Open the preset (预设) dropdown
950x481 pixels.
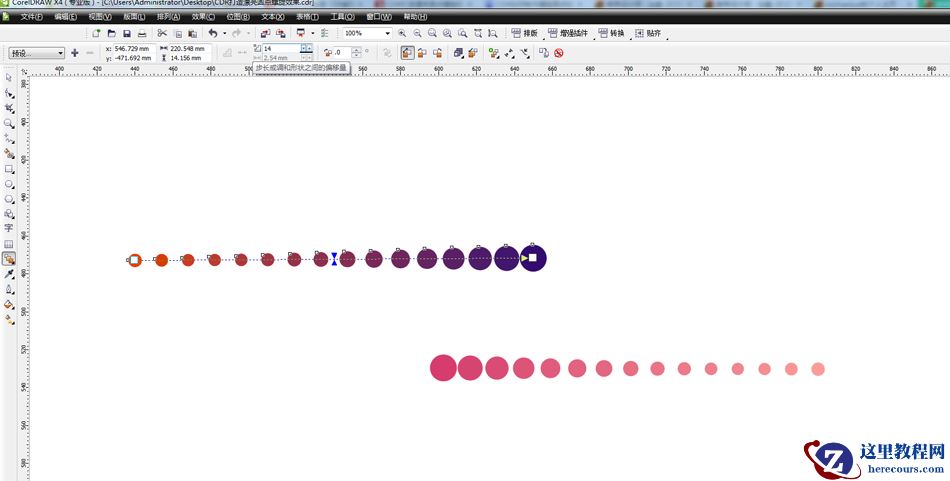[x=36, y=53]
